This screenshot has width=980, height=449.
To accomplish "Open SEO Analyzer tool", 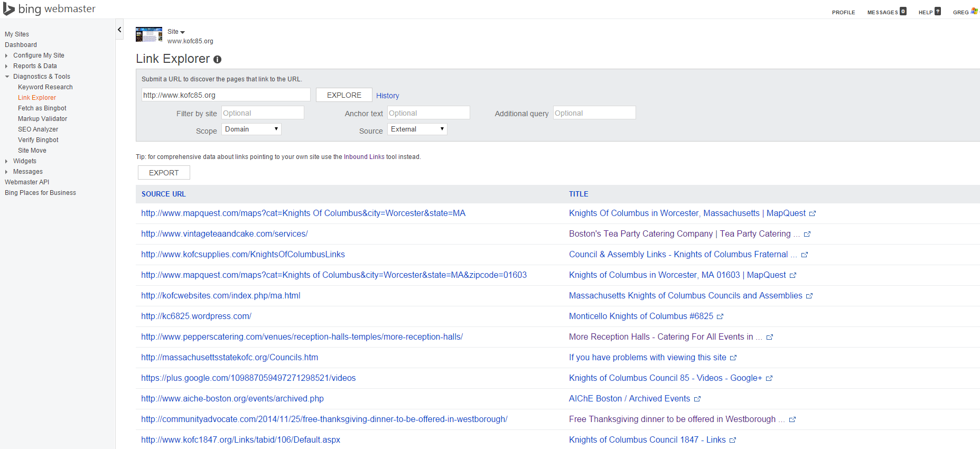I will (x=38, y=129).
